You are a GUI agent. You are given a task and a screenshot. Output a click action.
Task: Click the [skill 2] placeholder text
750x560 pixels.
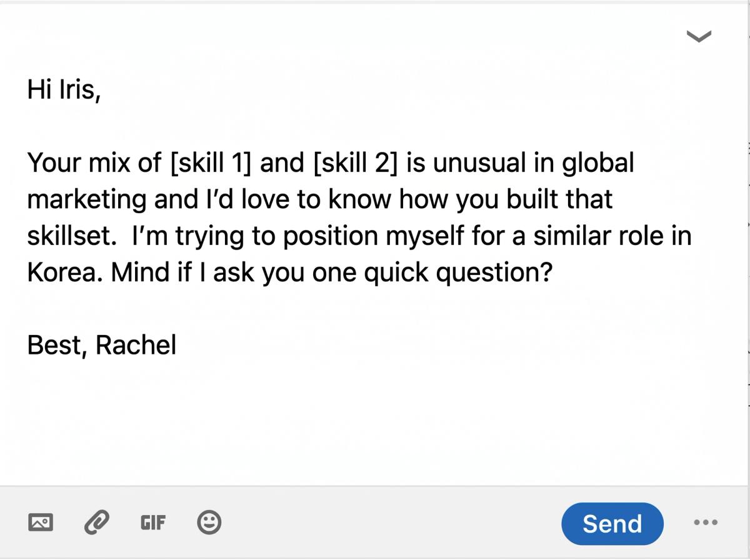click(354, 163)
